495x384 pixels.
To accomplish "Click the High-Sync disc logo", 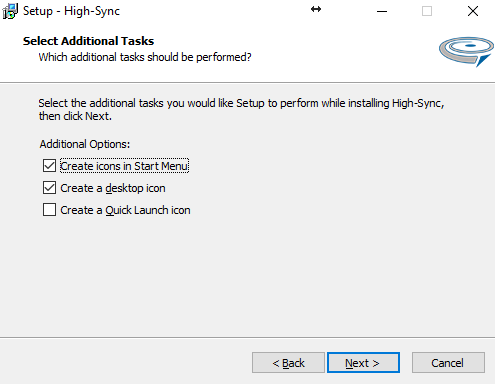I will pyautogui.click(x=466, y=51).
